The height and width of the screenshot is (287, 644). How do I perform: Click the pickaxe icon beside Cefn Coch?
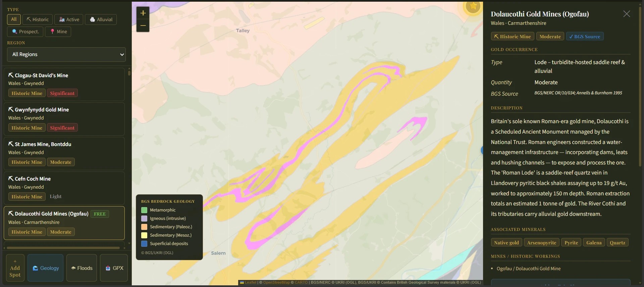click(11, 178)
